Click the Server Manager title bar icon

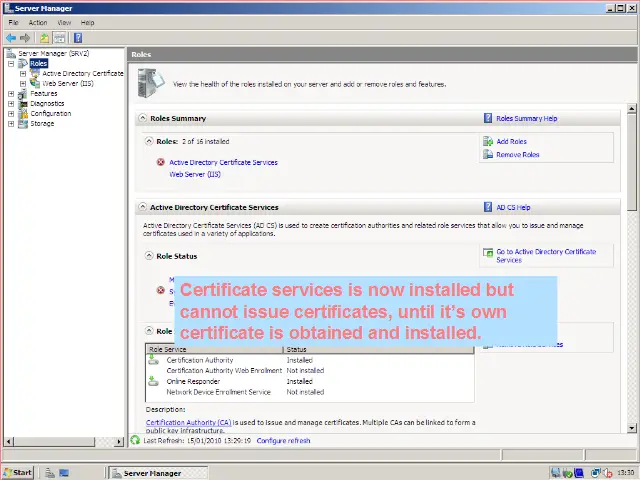[8, 8]
